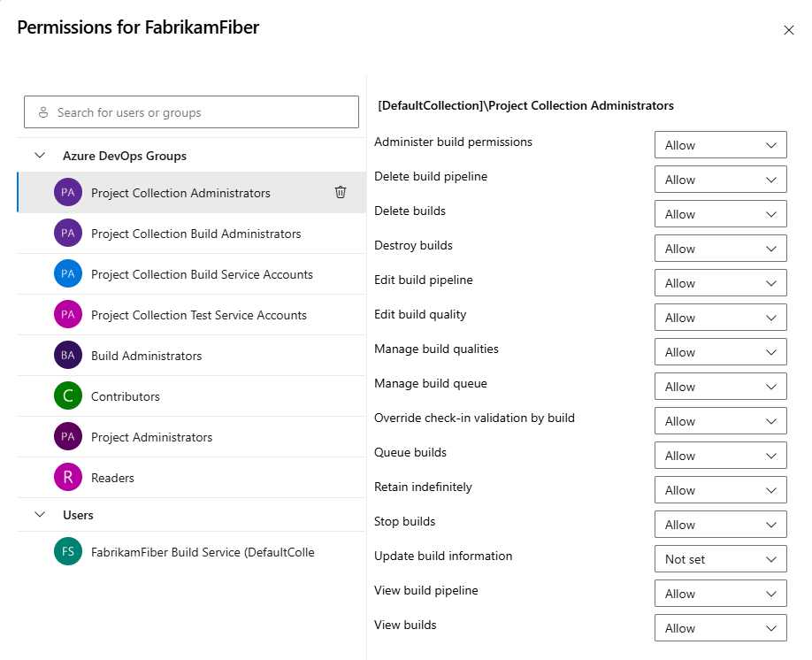Collapse the Users section

pos(40,515)
